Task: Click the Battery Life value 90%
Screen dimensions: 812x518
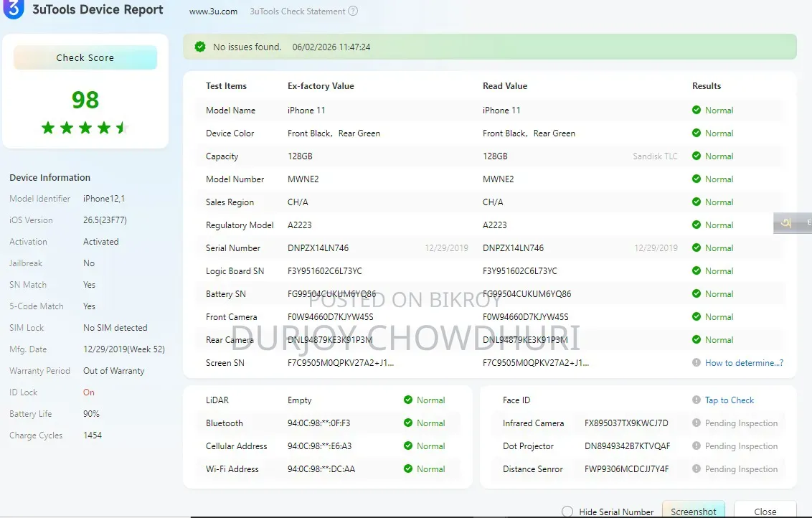Action: [91, 414]
